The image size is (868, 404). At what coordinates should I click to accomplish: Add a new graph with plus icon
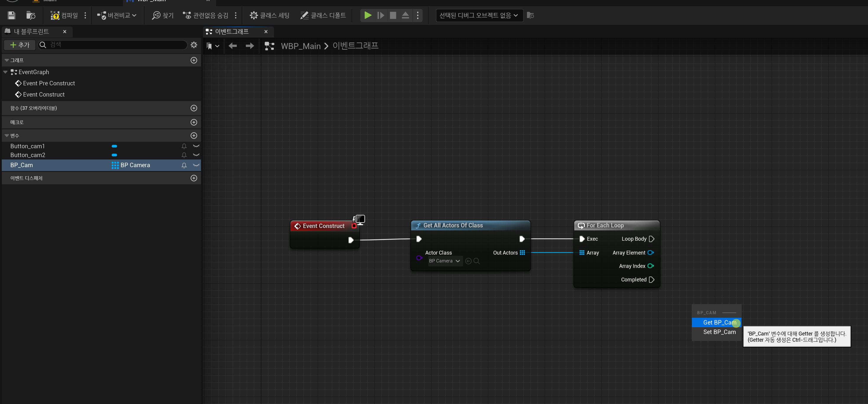pos(194,60)
